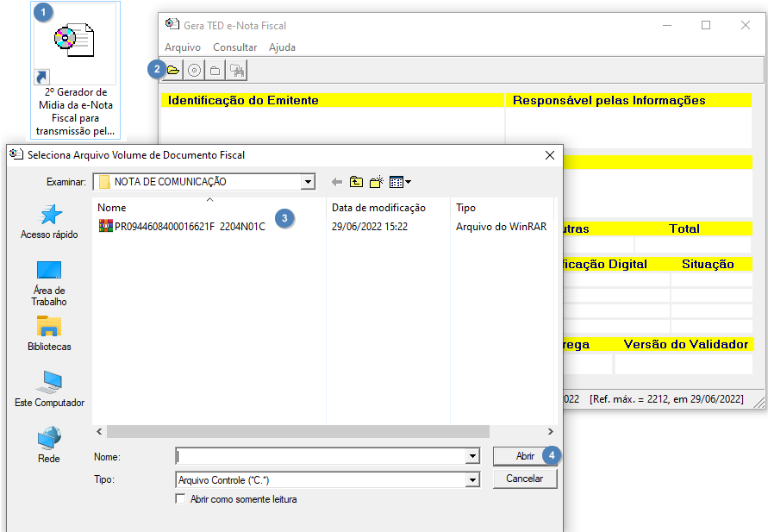
Task: Click the third toolbar icon with closed folder
Action: (x=215, y=71)
